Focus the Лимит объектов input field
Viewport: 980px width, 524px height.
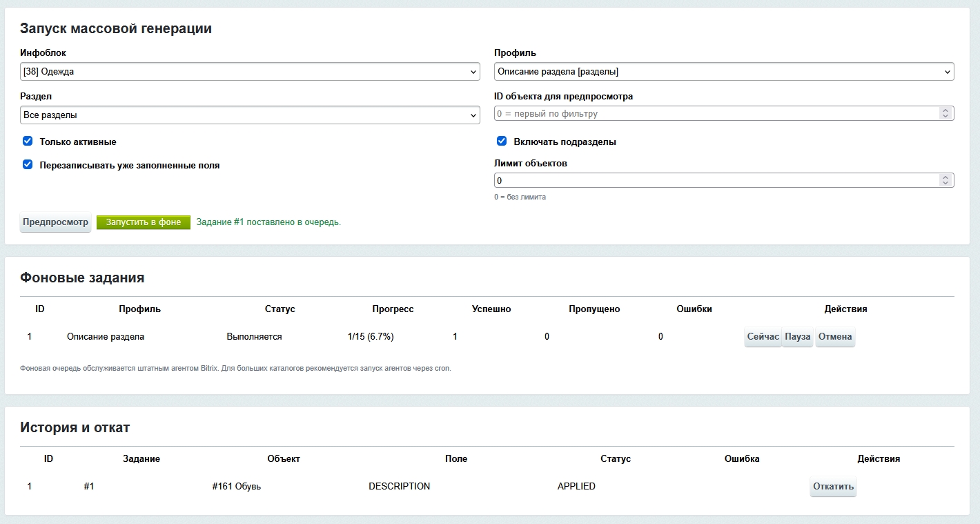[724, 180]
